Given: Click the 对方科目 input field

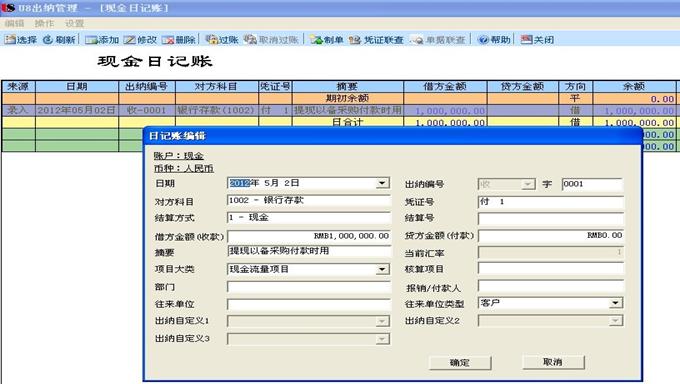Looking at the screenshot, I should (308, 200).
